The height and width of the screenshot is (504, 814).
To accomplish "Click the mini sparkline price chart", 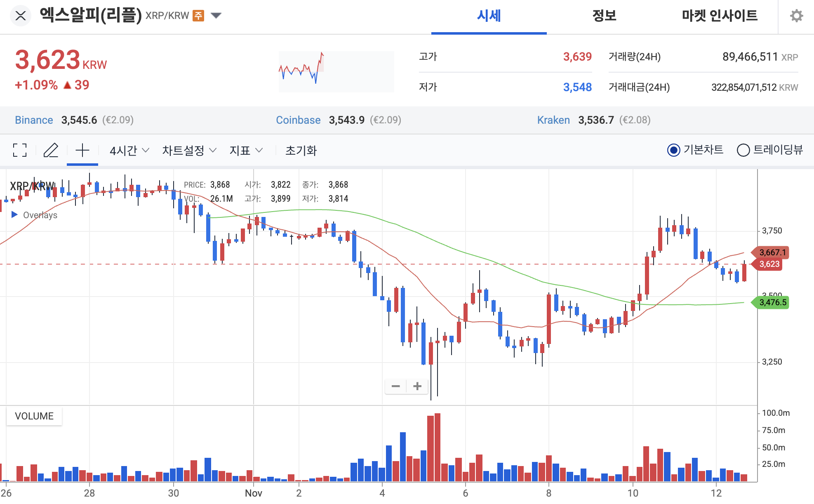I will (336, 71).
